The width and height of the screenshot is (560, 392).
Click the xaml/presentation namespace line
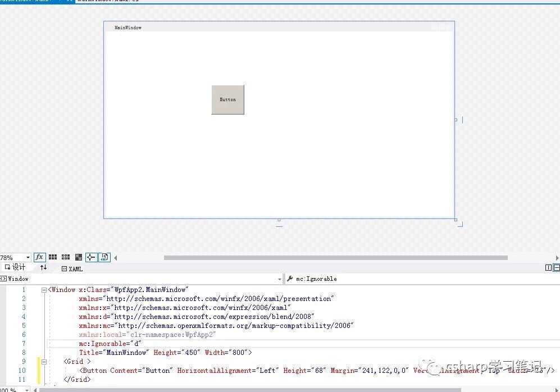207,298
